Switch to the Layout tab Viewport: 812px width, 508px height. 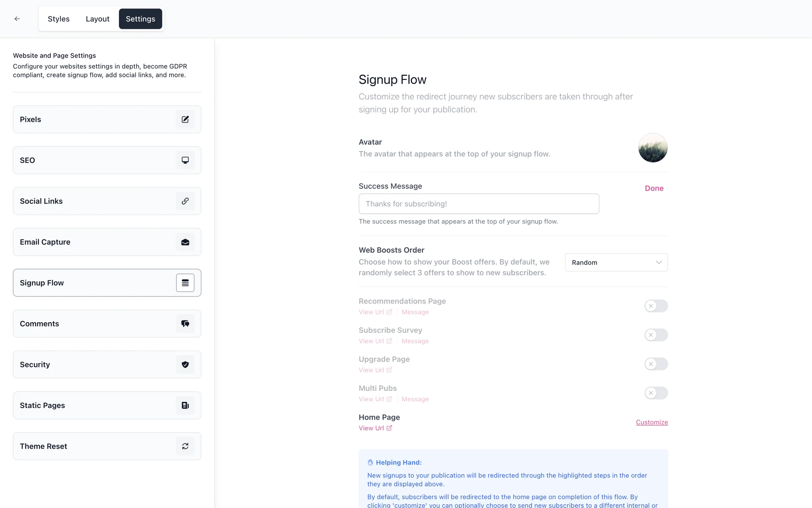(97, 19)
